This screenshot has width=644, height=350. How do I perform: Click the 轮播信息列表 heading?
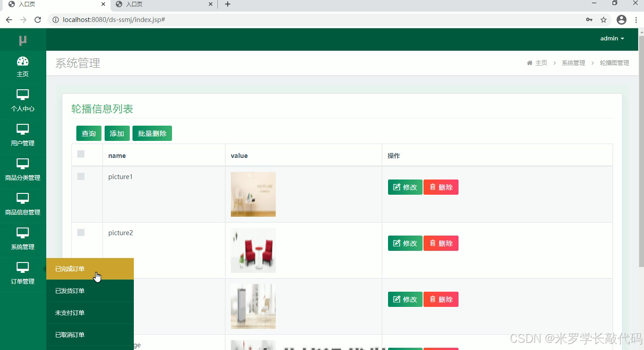(102, 109)
